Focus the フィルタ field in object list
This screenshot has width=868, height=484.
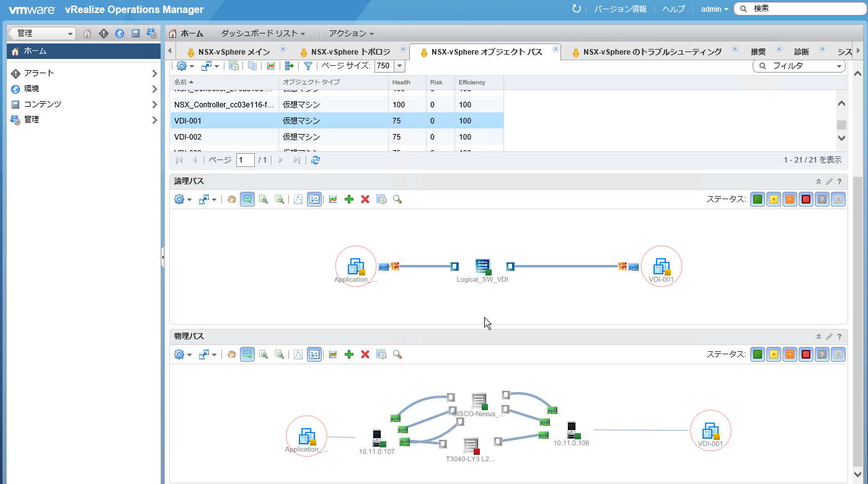[x=799, y=66]
